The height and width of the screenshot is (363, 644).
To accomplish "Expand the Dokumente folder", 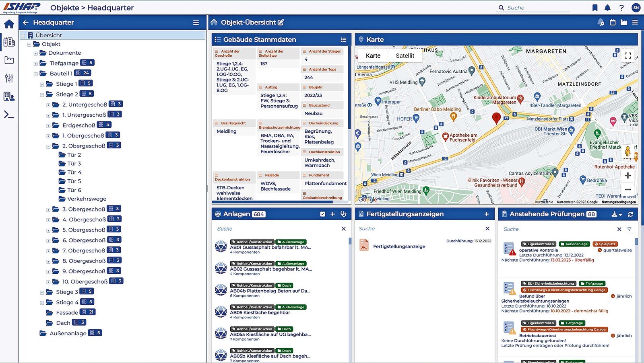I will click(x=35, y=53).
